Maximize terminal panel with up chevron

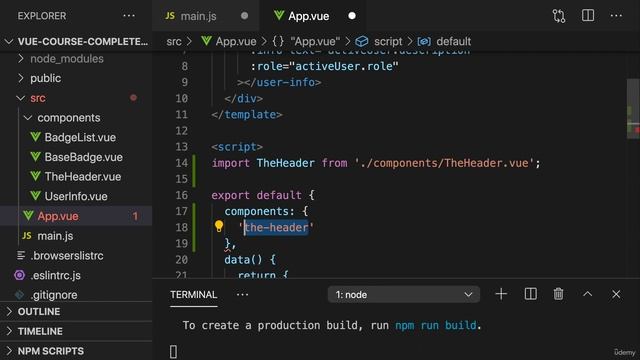(x=587, y=294)
